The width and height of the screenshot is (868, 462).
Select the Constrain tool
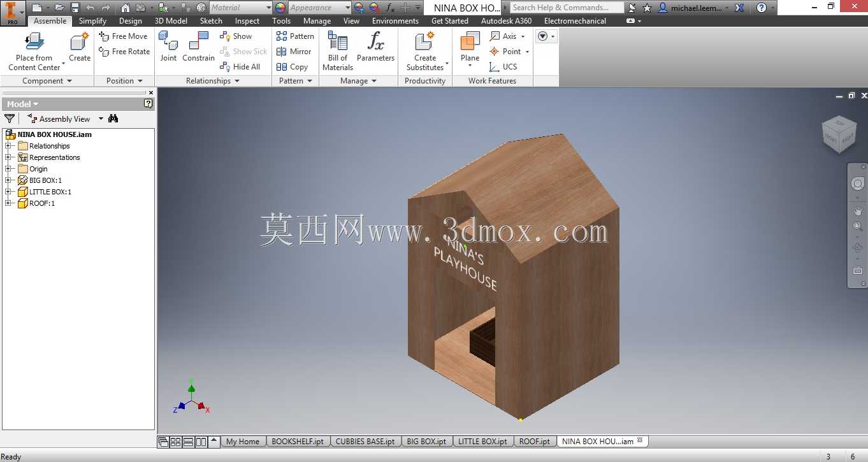pos(198,48)
